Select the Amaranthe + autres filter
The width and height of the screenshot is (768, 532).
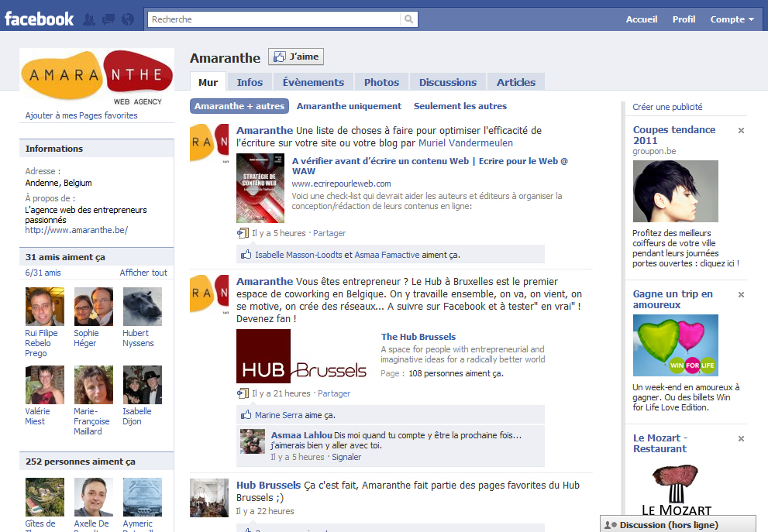click(239, 106)
